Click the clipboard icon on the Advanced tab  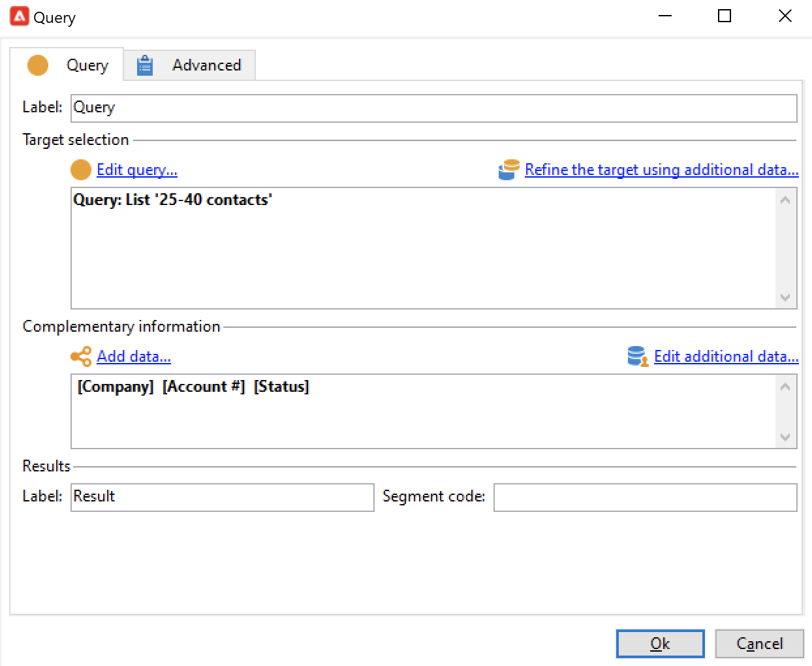point(145,65)
